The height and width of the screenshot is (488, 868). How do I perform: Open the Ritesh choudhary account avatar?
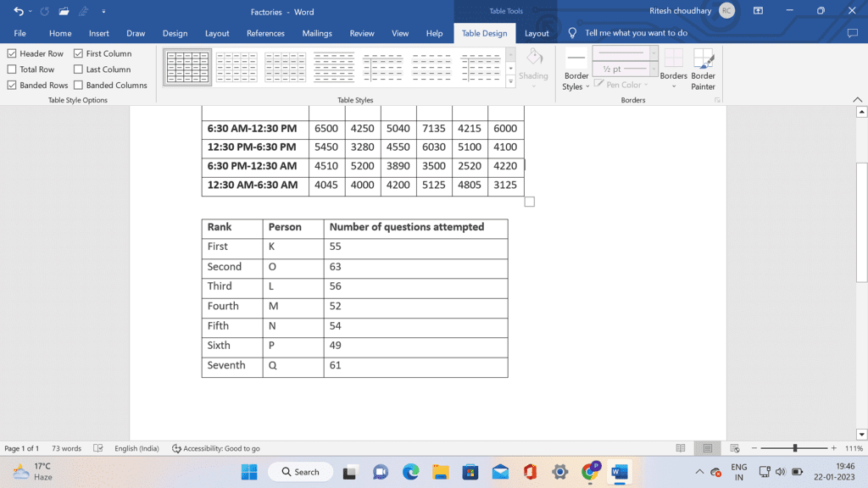click(x=726, y=11)
